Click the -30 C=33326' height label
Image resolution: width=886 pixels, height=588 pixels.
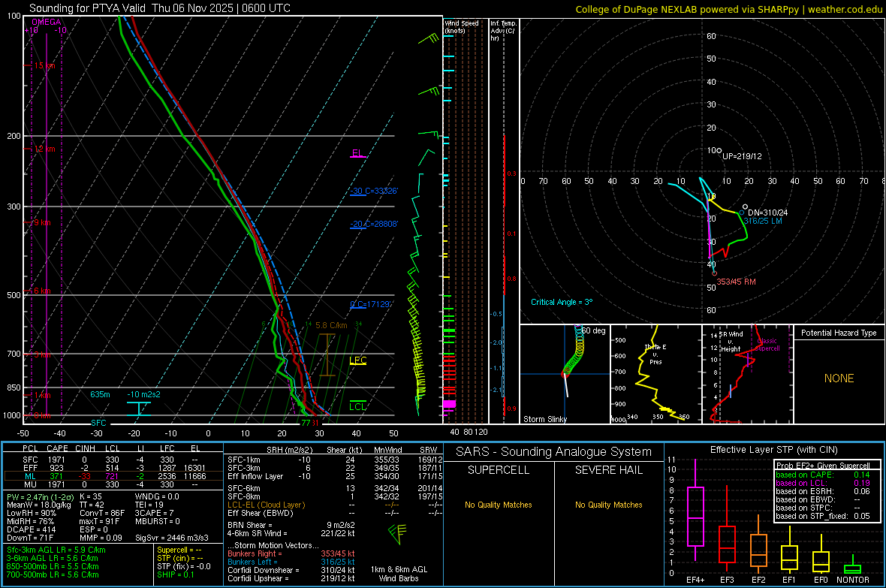(x=373, y=191)
